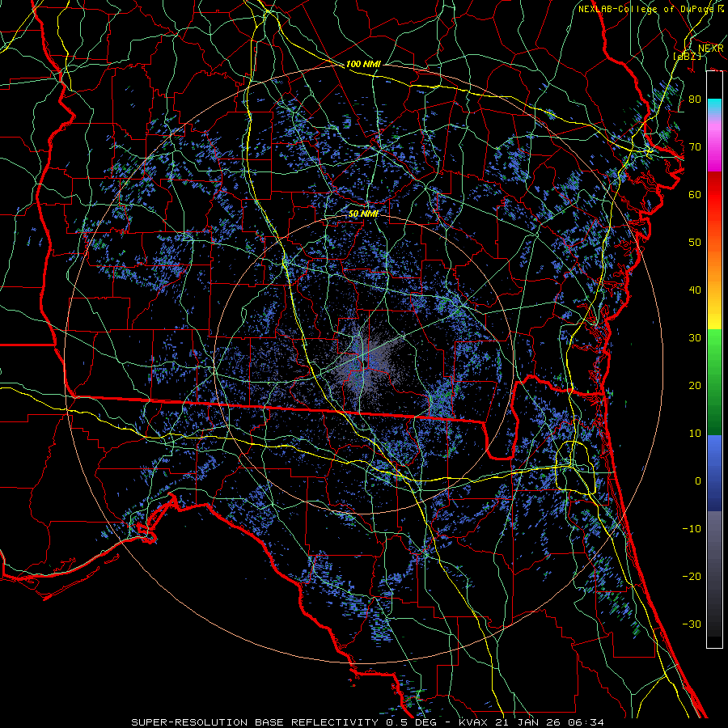Click the "40" value on the dBZ scale

pos(695,290)
